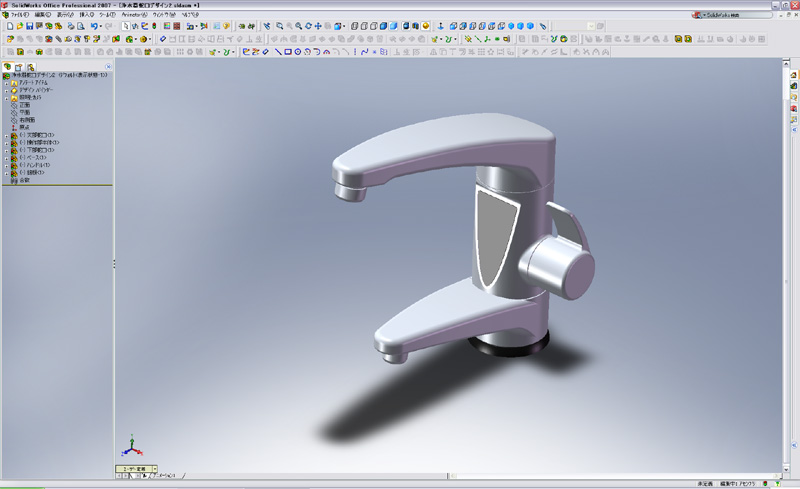This screenshot has height=489, width=800.
Task: Expand the ハンドル component in tree
Action: click(x=6, y=164)
